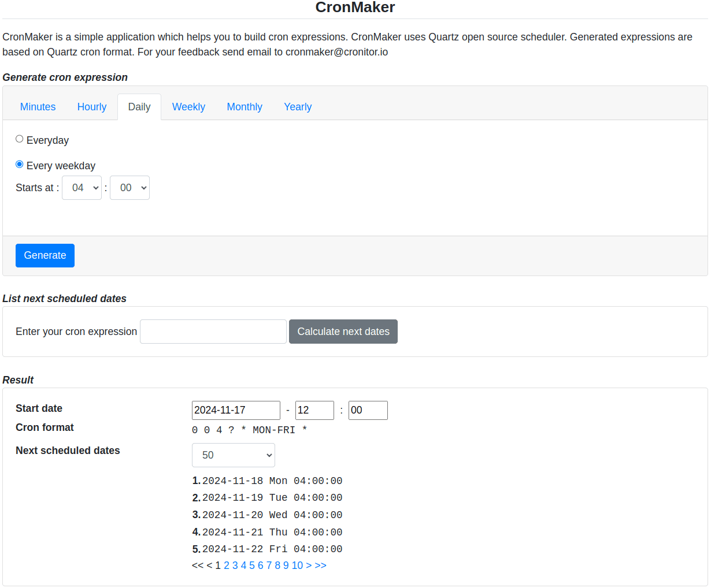Open the start hour dropdown showing 04
The height and width of the screenshot is (588, 711).
82,188
